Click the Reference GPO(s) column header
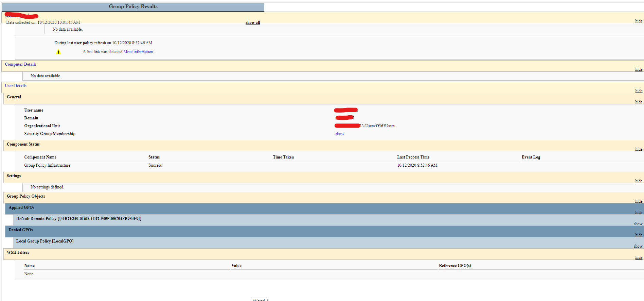 (455, 266)
